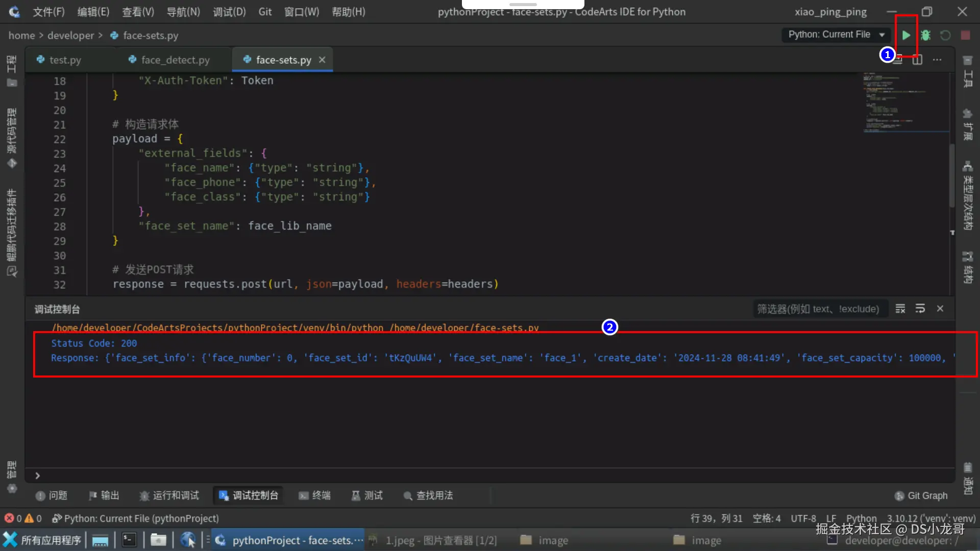The height and width of the screenshot is (551, 980).
Task: Run the current file with green play button
Action: coord(906,35)
